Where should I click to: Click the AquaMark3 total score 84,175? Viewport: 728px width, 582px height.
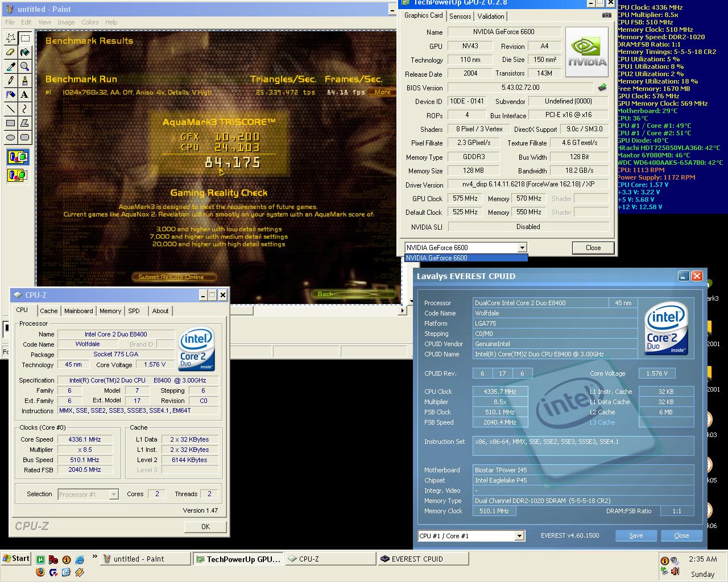click(233, 163)
